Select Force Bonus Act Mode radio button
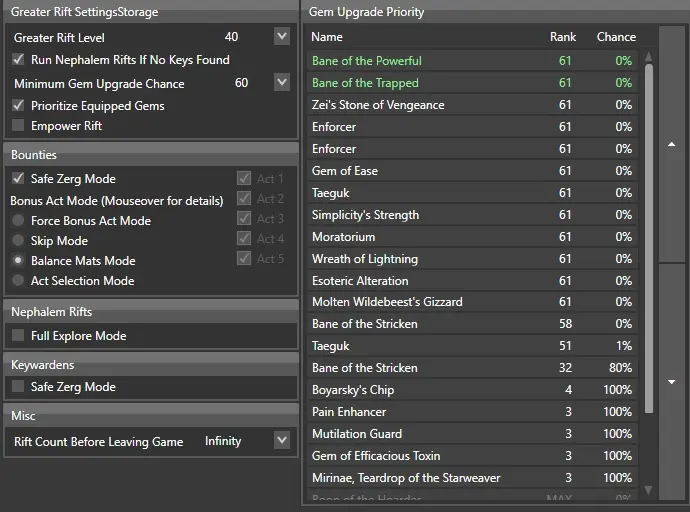690x512 pixels. click(x=19, y=221)
